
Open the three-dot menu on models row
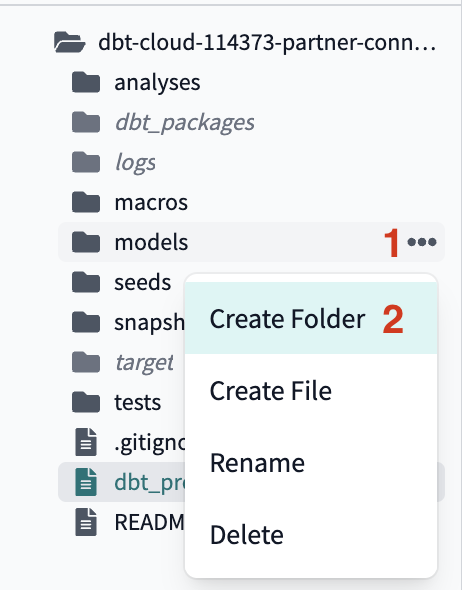click(422, 242)
